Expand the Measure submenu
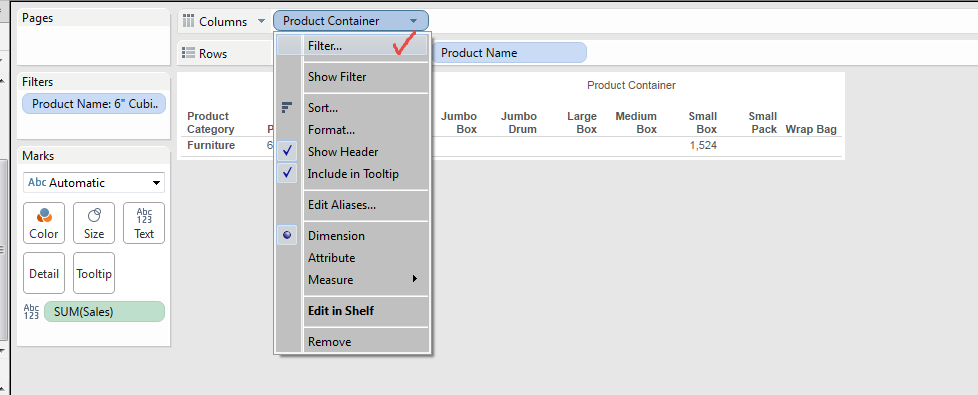The width and height of the screenshot is (978, 395). pos(352,280)
